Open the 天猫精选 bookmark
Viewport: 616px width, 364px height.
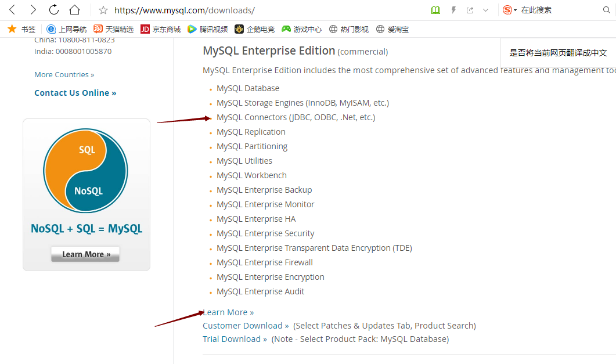(114, 29)
